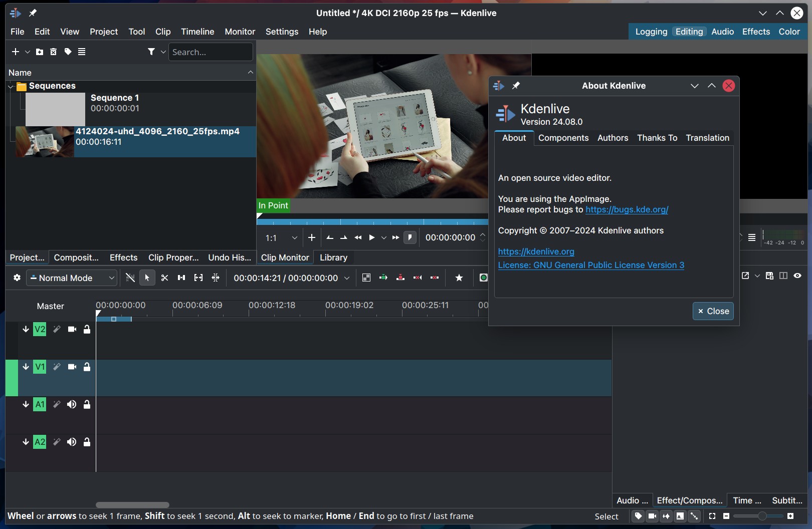The width and height of the screenshot is (812, 529).
Task: Toggle show color tags in status bar
Action: click(638, 516)
